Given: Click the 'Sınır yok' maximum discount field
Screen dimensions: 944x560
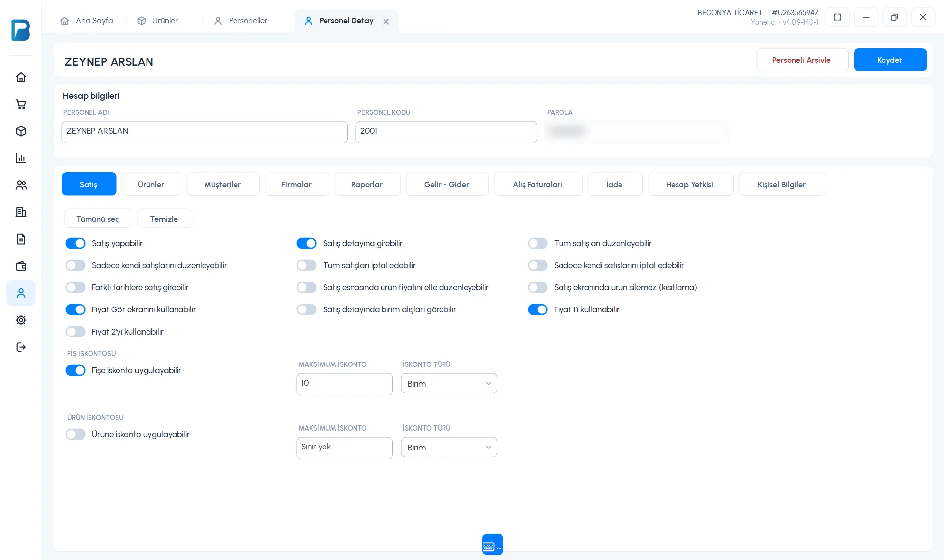Looking at the screenshot, I should (x=345, y=448).
